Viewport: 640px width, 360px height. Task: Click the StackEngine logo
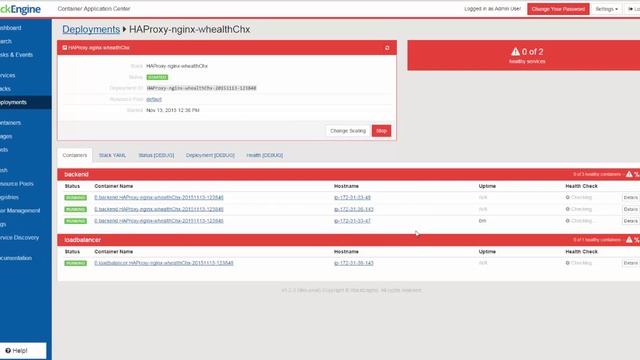(x=20, y=9)
